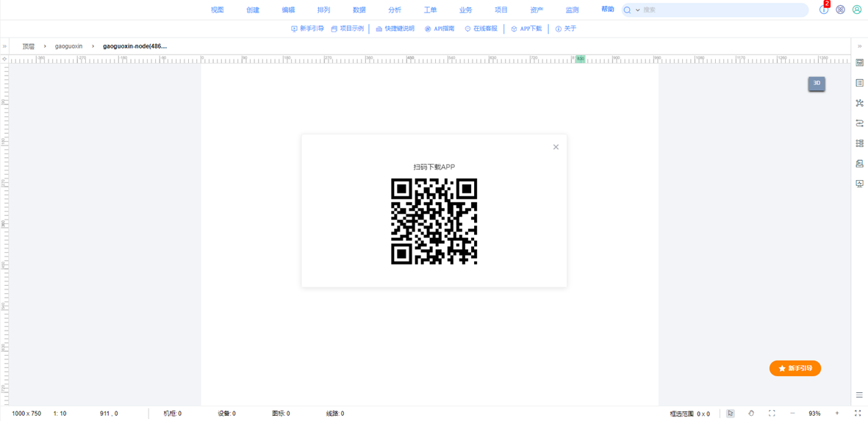Go to 顶层 breadcrumb
This screenshot has width=868, height=421.
[28, 46]
